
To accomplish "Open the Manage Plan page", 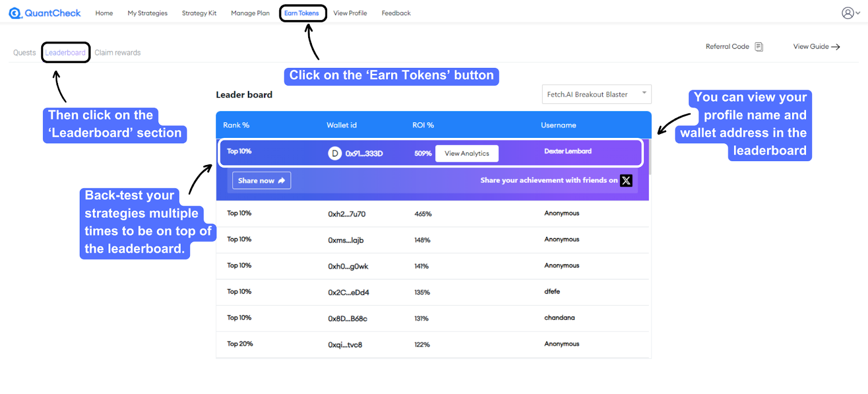I will [250, 13].
